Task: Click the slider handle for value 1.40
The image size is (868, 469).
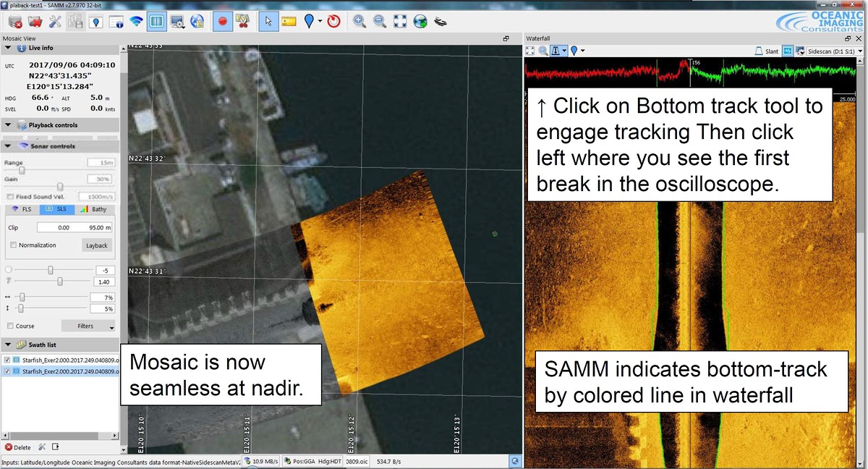Action: pyautogui.click(x=59, y=281)
